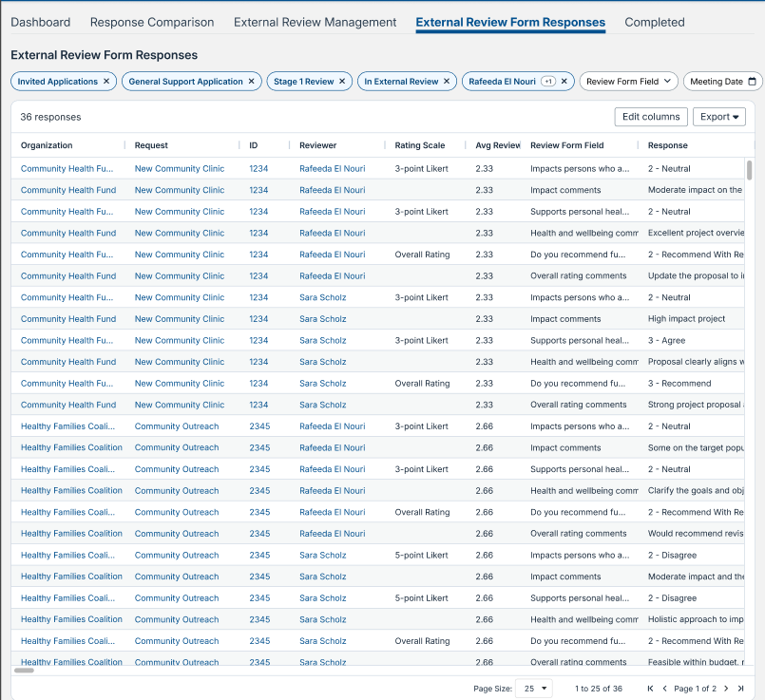Viewport: 765px width, 700px height.
Task: Go to next page arrow
Action: click(726, 689)
